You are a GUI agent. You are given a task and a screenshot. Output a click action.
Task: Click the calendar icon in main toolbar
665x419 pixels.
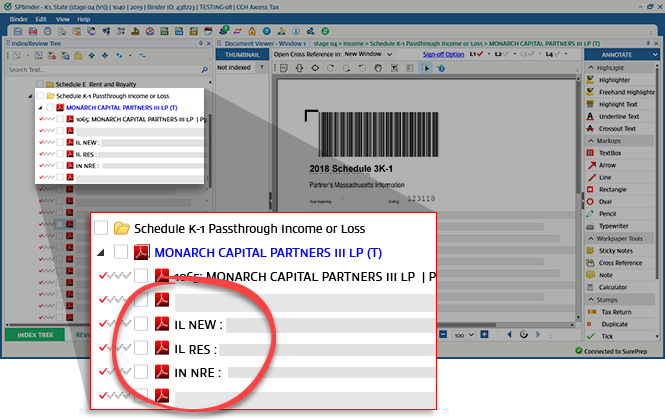208,31
